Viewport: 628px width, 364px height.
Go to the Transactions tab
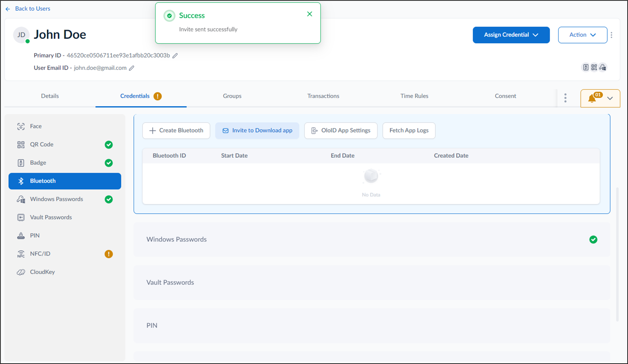pyautogui.click(x=323, y=96)
